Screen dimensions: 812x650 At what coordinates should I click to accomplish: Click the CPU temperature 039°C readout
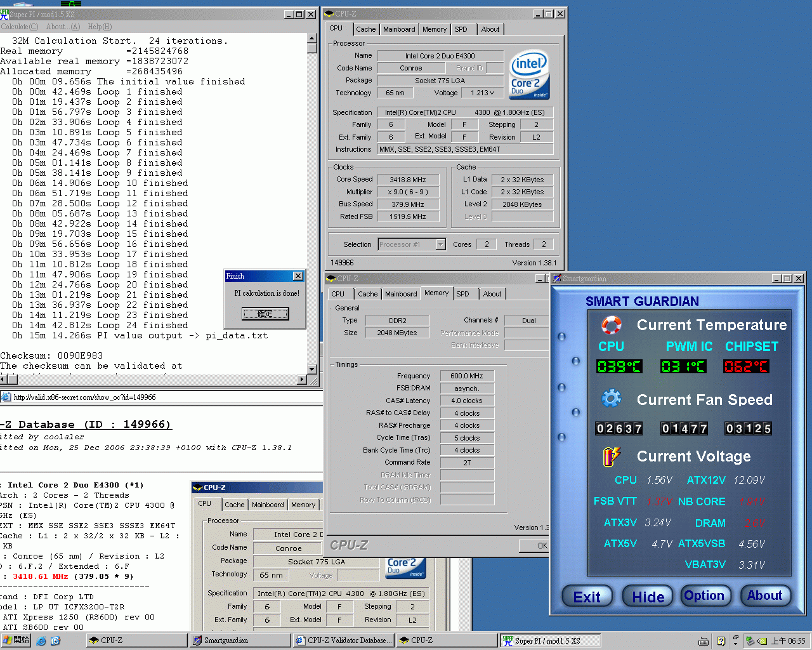point(619,366)
